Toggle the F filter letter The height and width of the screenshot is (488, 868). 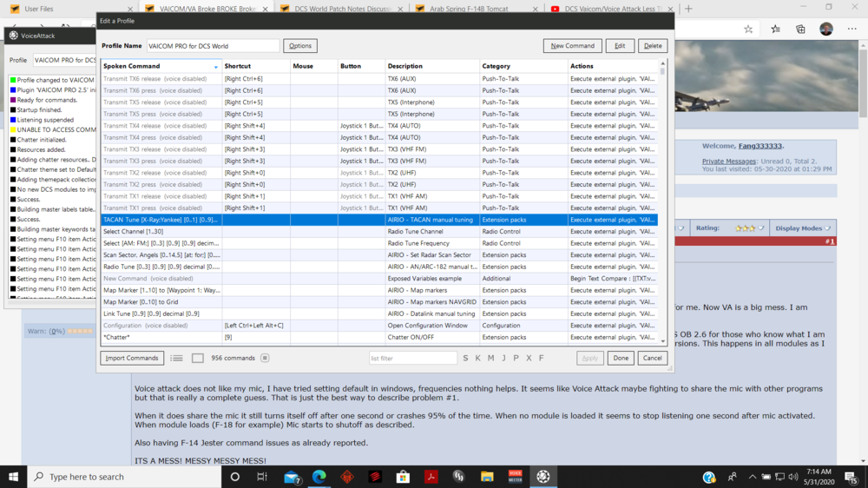[x=542, y=359]
